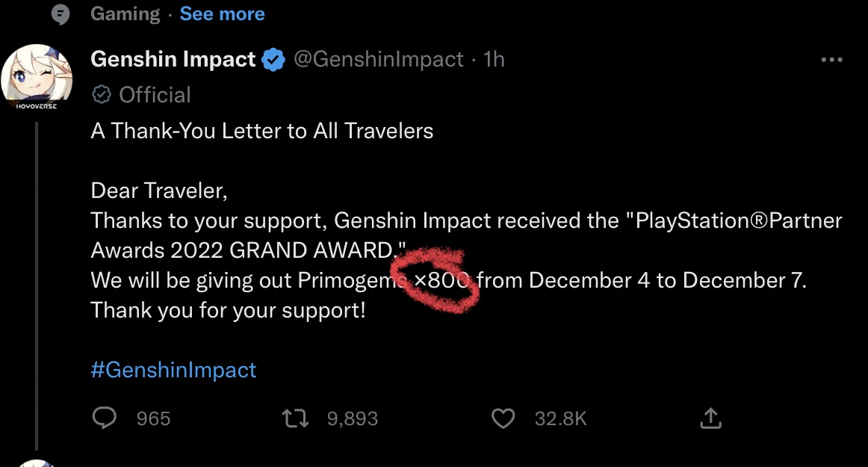Select the Gaming topic label

[x=125, y=13]
